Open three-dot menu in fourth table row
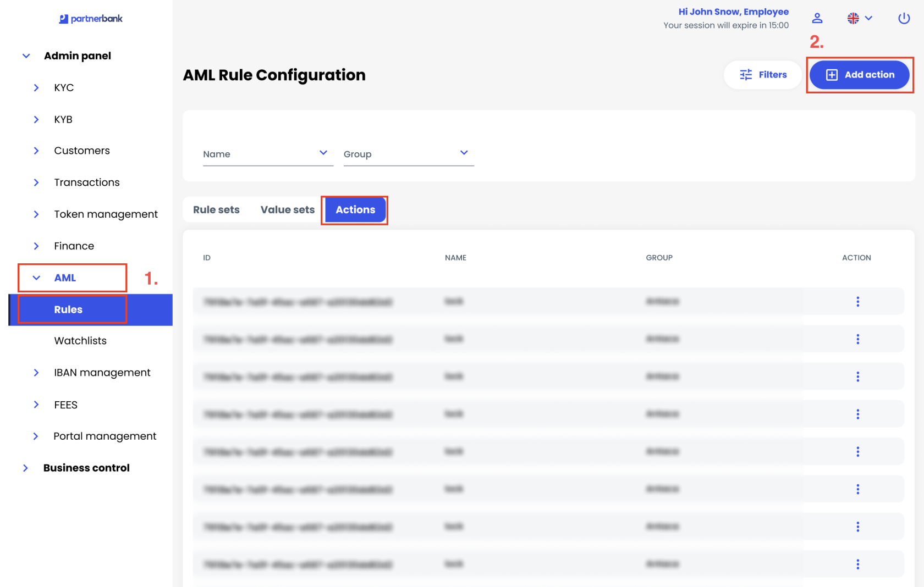This screenshot has height=587, width=924. pyautogui.click(x=857, y=414)
